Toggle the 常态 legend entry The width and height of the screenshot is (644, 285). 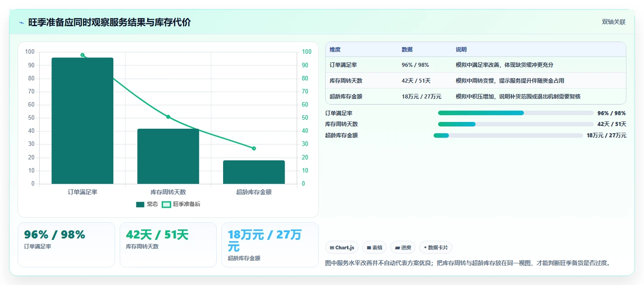[147, 204]
